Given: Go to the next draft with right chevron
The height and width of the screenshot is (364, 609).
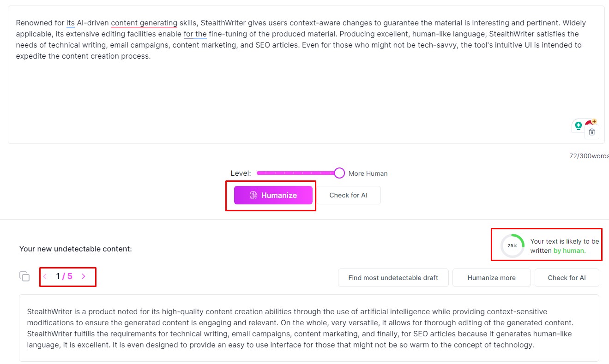Looking at the screenshot, I should pos(84,276).
